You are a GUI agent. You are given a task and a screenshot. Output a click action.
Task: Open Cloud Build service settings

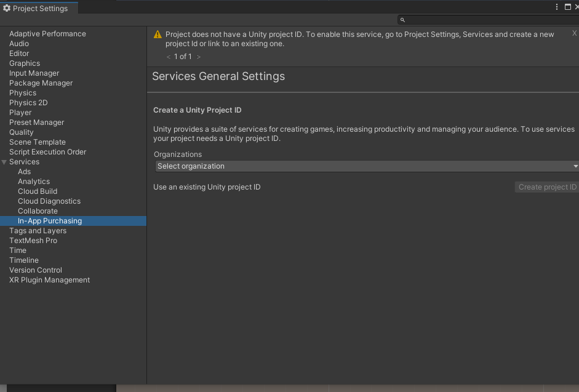pos(38,191)
